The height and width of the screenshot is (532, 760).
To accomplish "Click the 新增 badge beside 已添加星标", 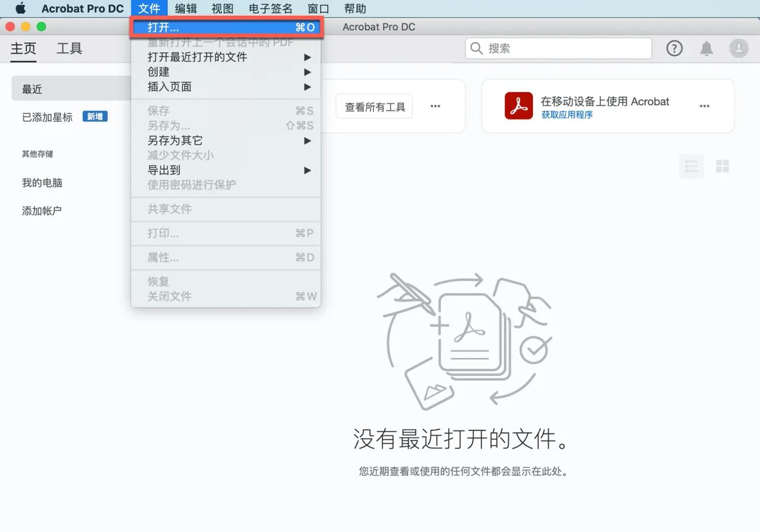I will coord(95,116).
